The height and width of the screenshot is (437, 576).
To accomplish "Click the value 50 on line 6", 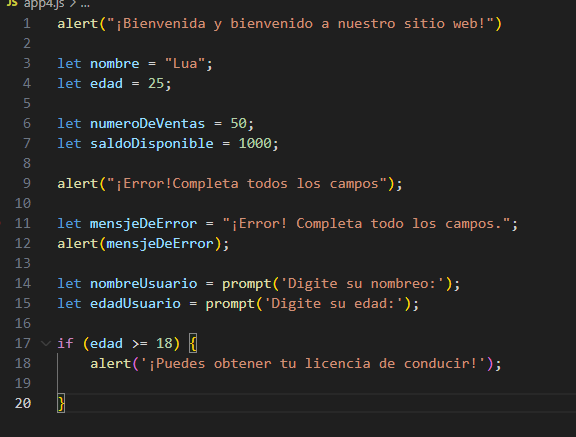I will pos(238,124).
